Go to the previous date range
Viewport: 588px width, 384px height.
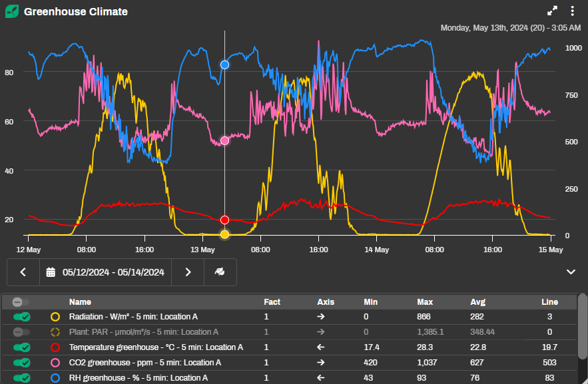(23, 272)
